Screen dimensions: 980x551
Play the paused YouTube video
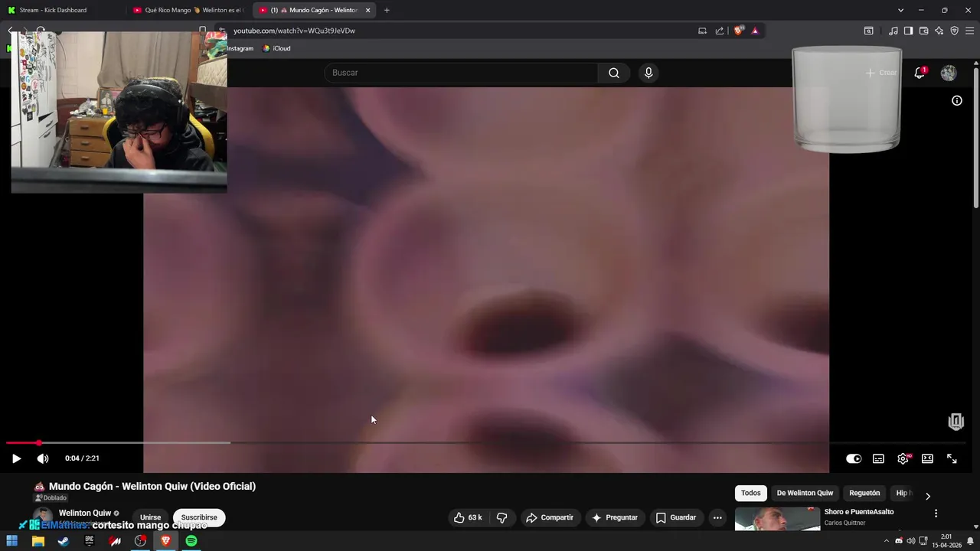[x=16, y=458]
